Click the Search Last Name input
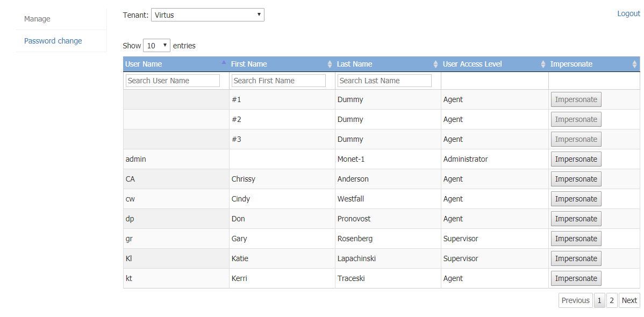The height and width of the screenshot is (317, 644). [384, 81]
